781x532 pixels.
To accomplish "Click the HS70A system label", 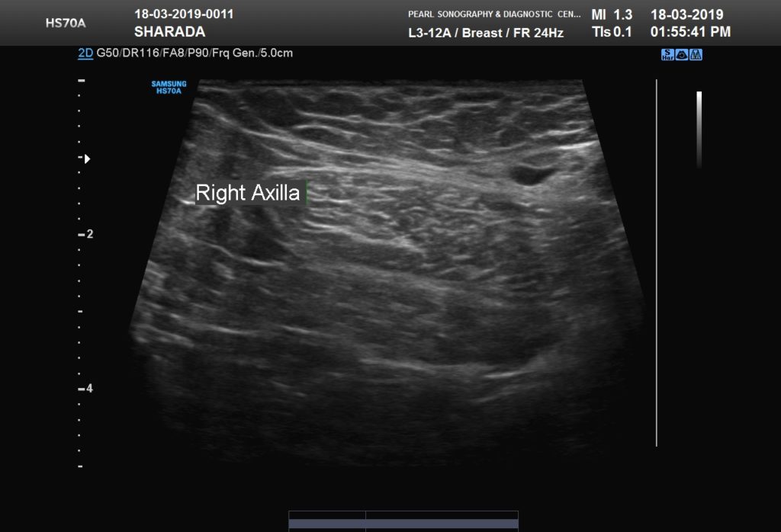I will point(66,23).
